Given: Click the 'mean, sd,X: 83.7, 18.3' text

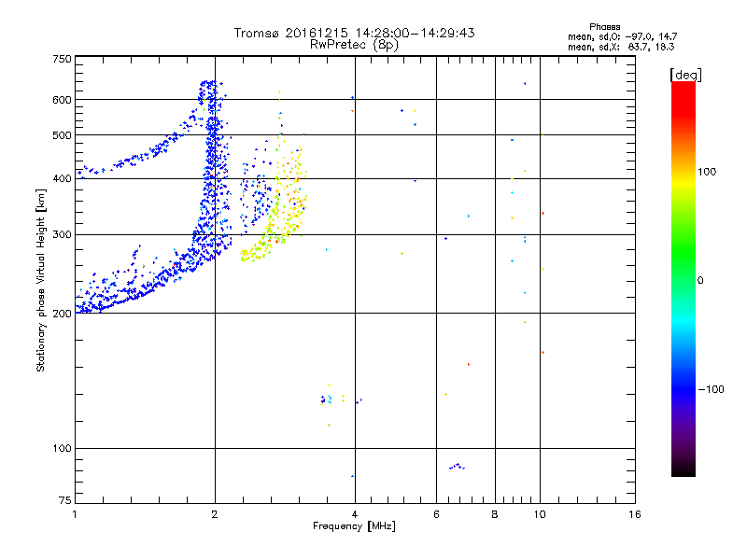Looking at the screenshot, I should pyautogui.click(x=621, y=47).
